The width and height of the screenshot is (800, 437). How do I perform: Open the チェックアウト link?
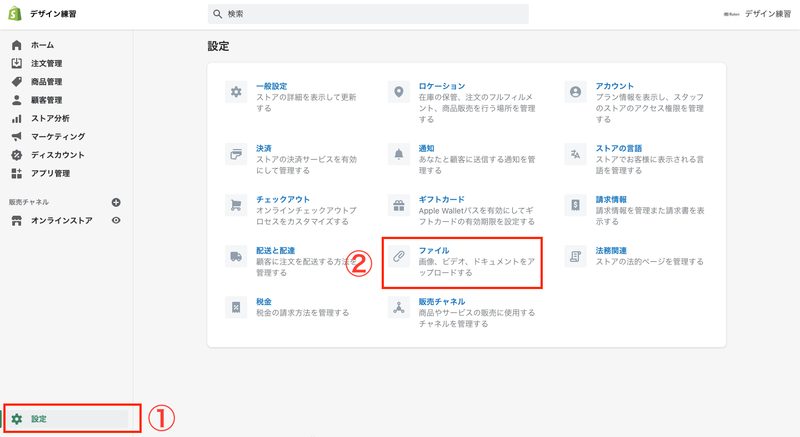(283, 199)
